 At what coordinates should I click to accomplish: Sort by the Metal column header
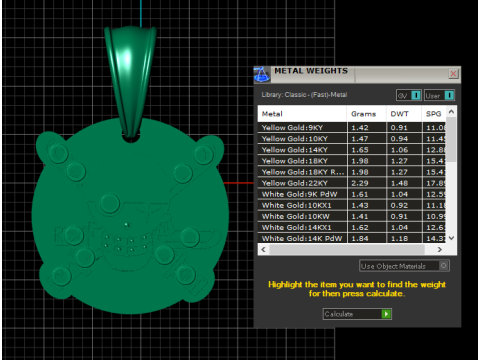coord(302,114)
